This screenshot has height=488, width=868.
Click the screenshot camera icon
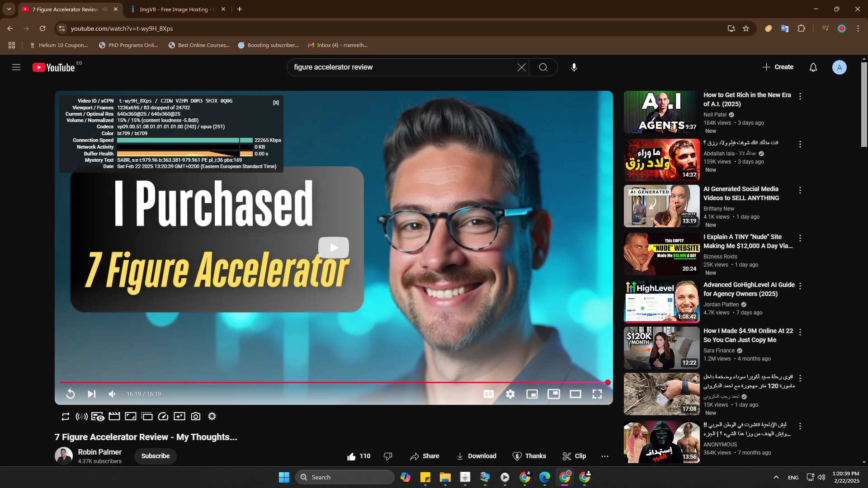pyautogui.click(x=196, y=417)
